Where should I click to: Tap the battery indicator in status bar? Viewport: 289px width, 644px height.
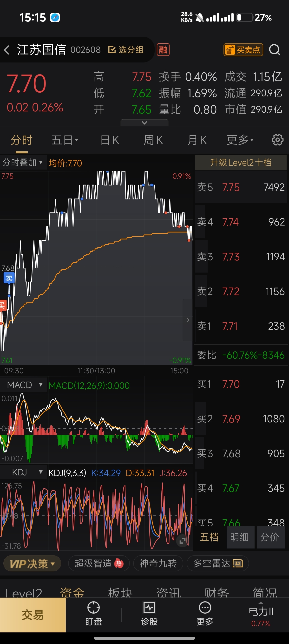pyautogui.click(x=244, y=18)
